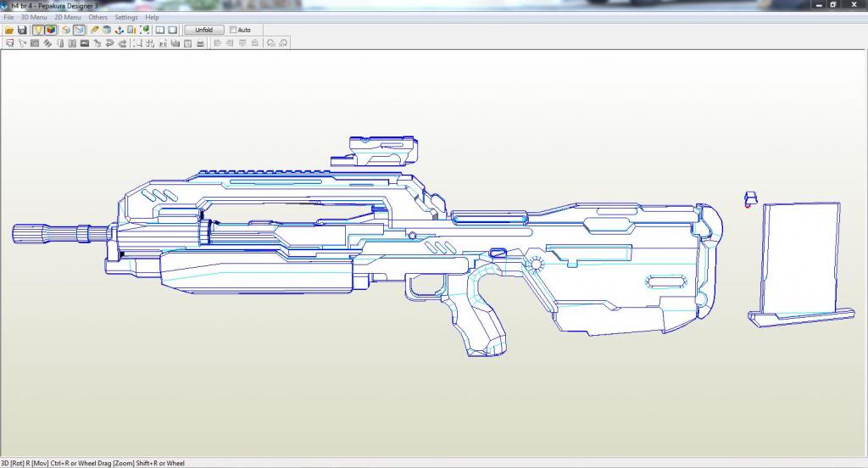The width and height of the screenshot is (868, 468).
Task: Toggle the colored cube texture icon
Action: (50, 30)
